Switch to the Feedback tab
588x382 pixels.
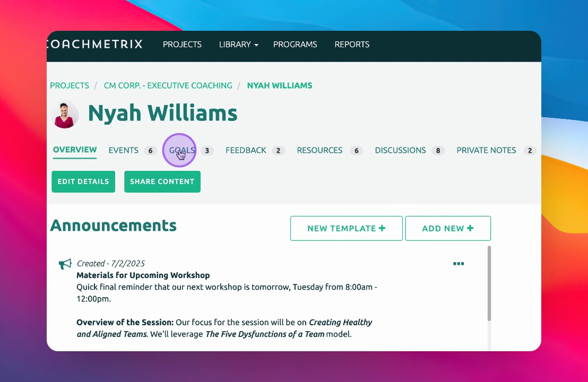pos(246,150)
